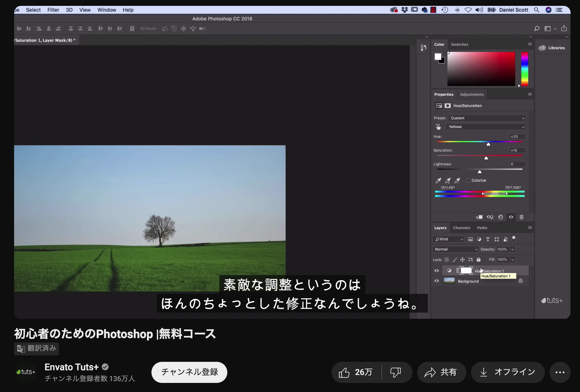Click the 共有 share button
Viewport: 580px width, 392px height.
pyautogui.click(x=442, y=372)
